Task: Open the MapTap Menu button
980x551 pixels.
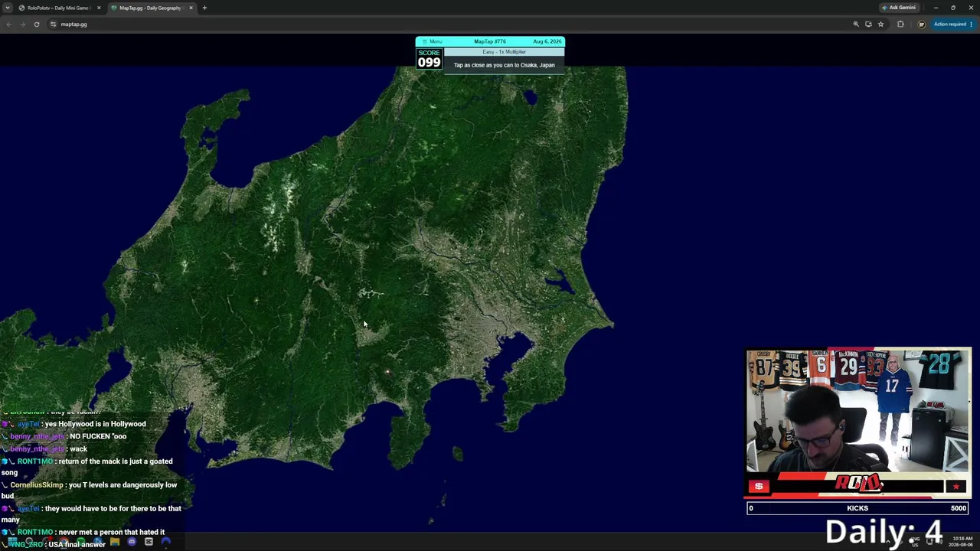Action: [433, 41]
